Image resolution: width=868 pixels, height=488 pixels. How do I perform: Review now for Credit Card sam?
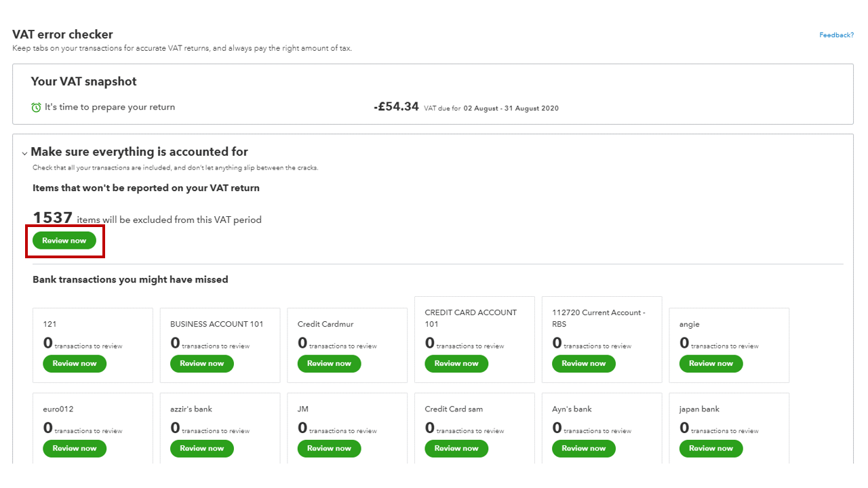click(x=456, y=448)
